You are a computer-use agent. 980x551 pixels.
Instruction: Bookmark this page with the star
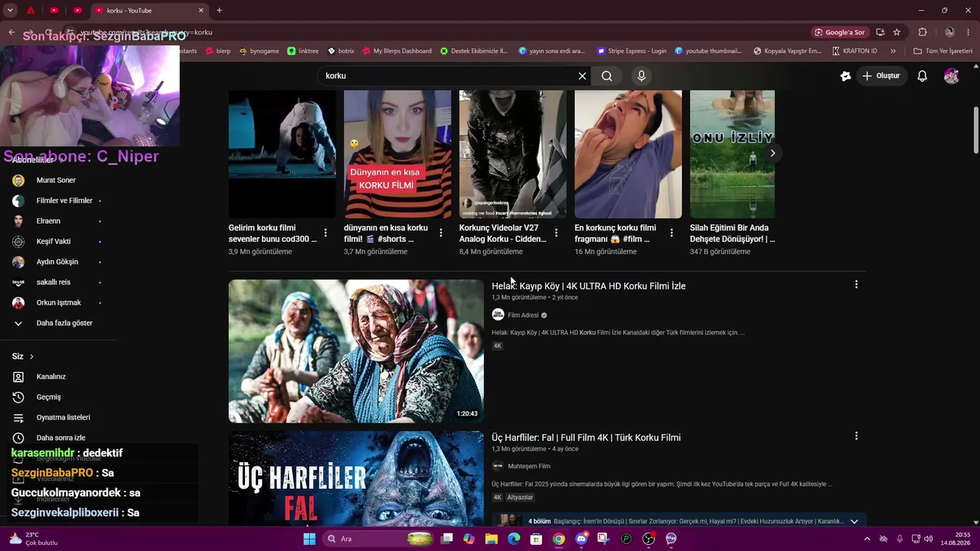tap(897, 32)
